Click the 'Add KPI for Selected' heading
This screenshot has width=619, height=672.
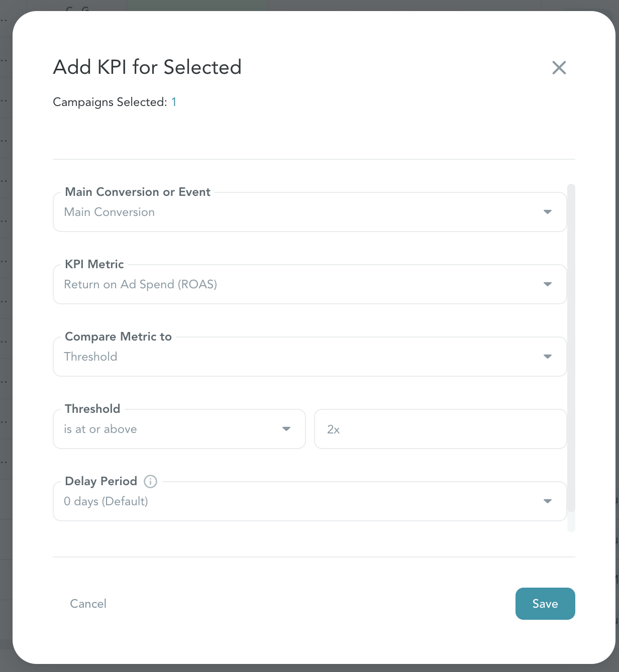147,67
